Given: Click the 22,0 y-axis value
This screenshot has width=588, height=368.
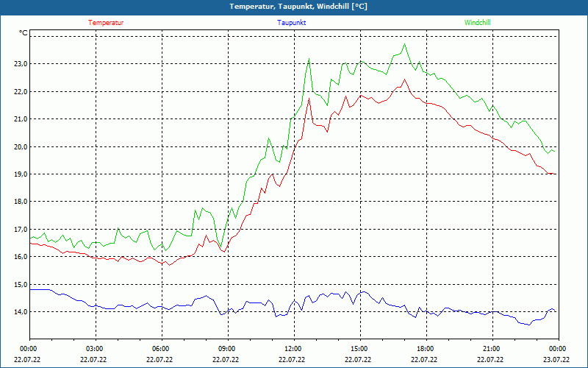Looking at the screenshot, I should coord(20,91).
